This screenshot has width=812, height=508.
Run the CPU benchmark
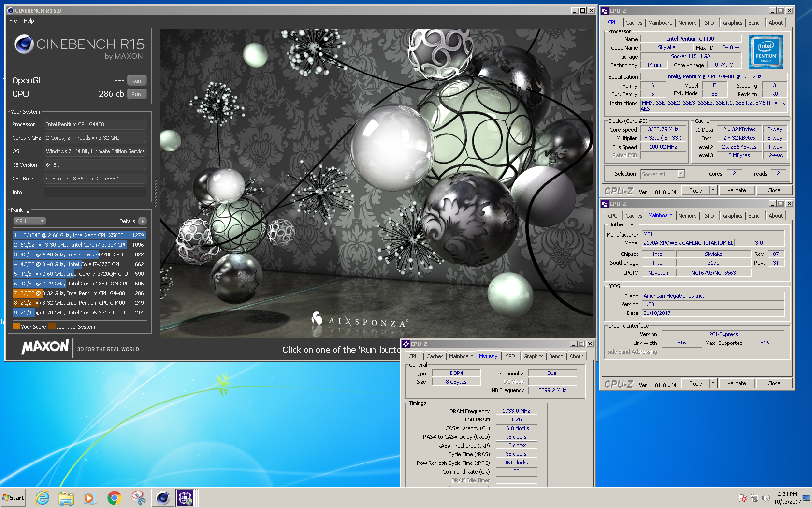coord(136,94)
